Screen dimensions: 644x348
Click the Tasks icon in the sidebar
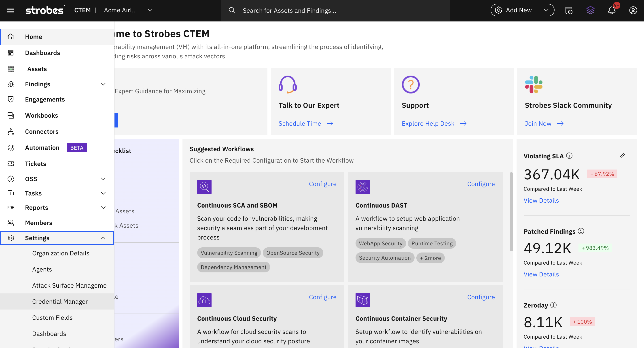tap(11, 193)
